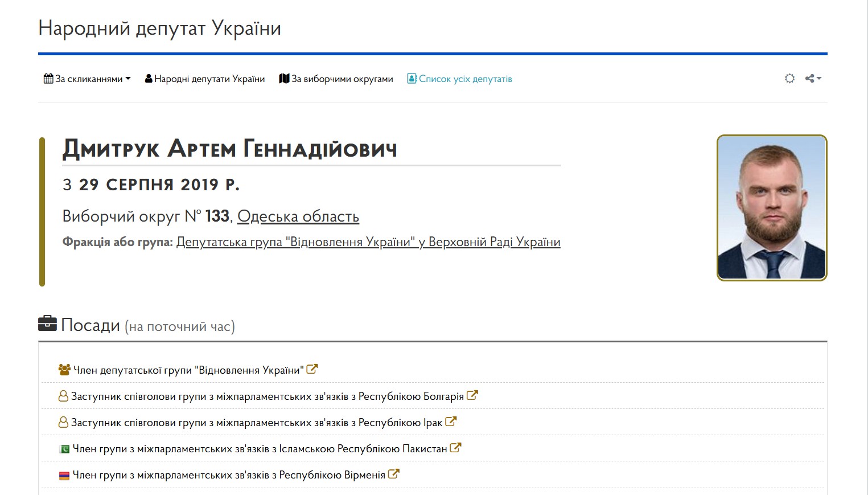Follow the Одеська область link

click(298, 216)
